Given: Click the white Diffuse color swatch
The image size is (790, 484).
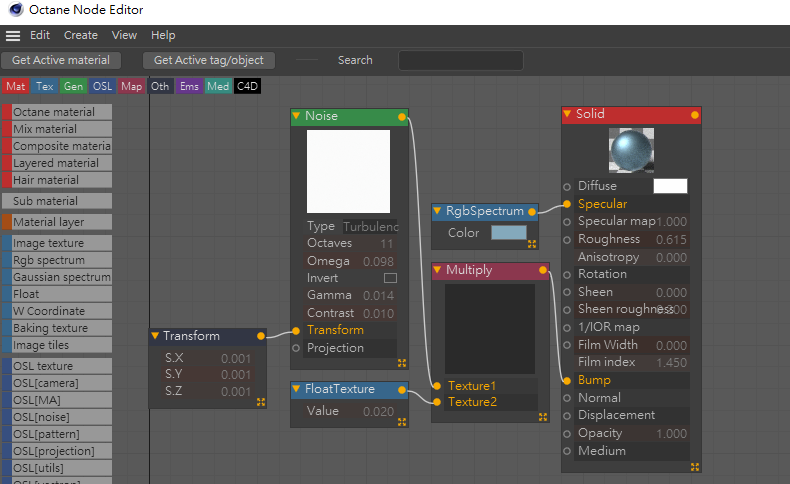Looking at the screenshot, I should [x=670, y=186].
